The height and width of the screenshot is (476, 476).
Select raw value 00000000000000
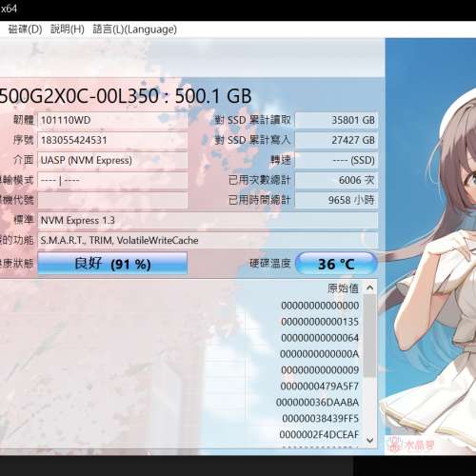click(x=320, y=306)
